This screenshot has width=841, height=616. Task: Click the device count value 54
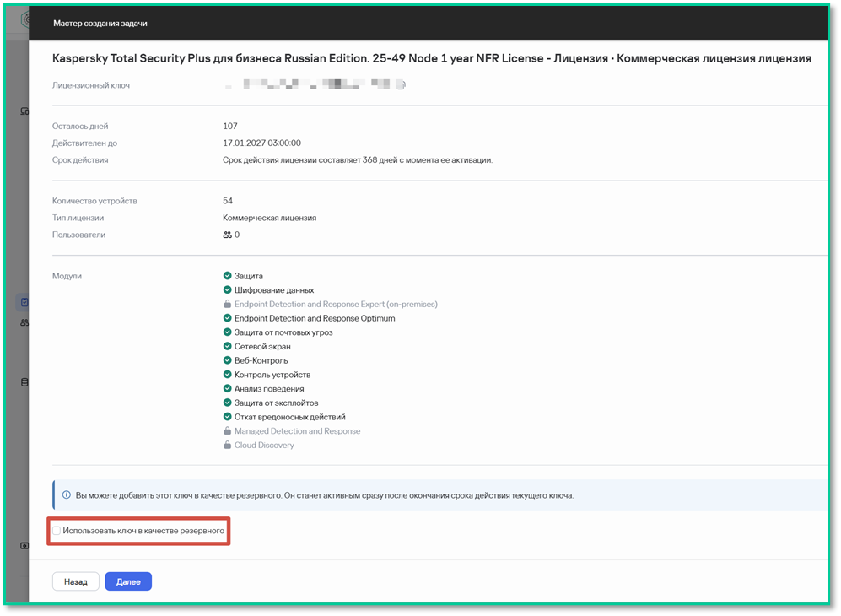coord(228,201)
